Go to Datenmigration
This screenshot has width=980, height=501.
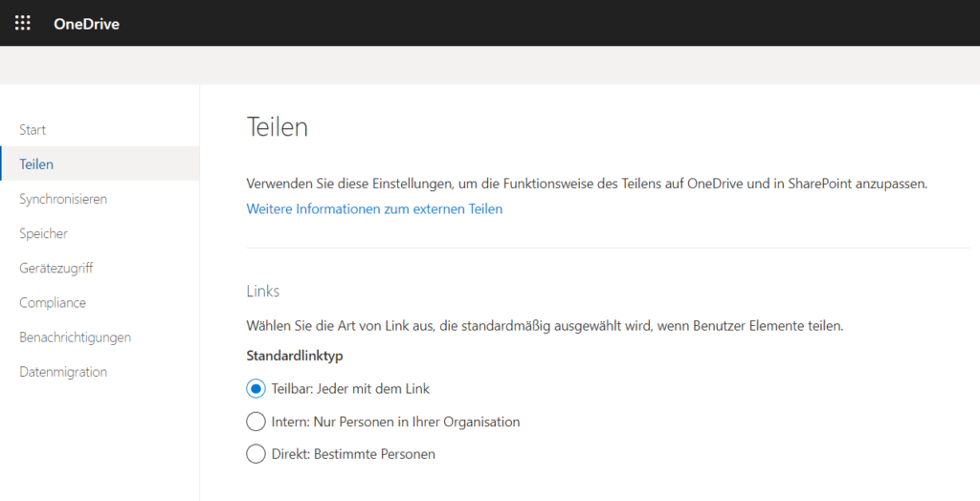pyautogui.click(x=63, y=372)
